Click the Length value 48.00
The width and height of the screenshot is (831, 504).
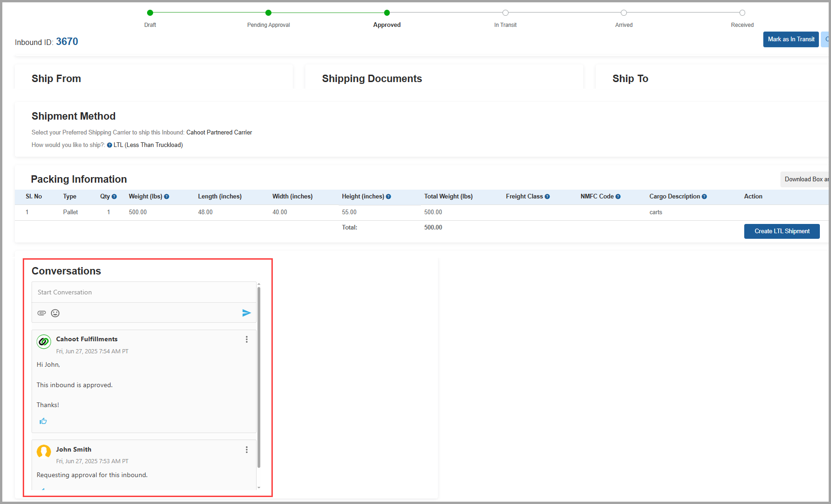tap(205, 212)
